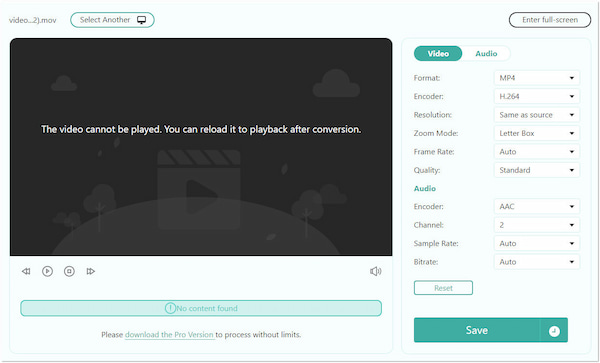Viewport: 600px width, 363px height.
Task: Click the Audio section heading in settings
Action: coord(425,189)
